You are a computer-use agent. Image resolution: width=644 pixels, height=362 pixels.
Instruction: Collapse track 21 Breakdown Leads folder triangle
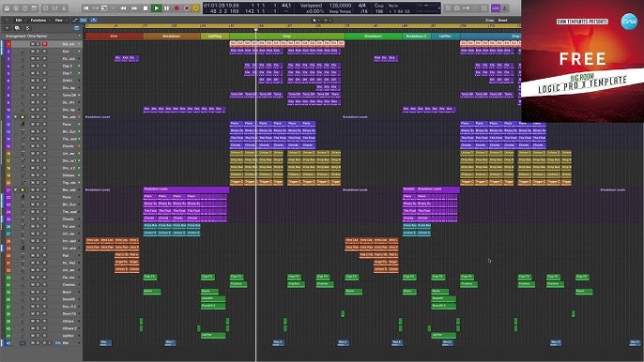16,190
